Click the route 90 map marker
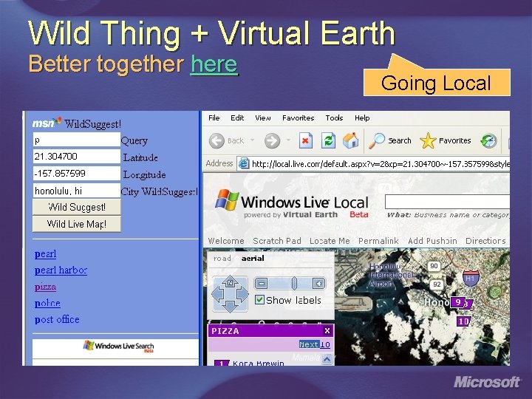 [434, 266]
